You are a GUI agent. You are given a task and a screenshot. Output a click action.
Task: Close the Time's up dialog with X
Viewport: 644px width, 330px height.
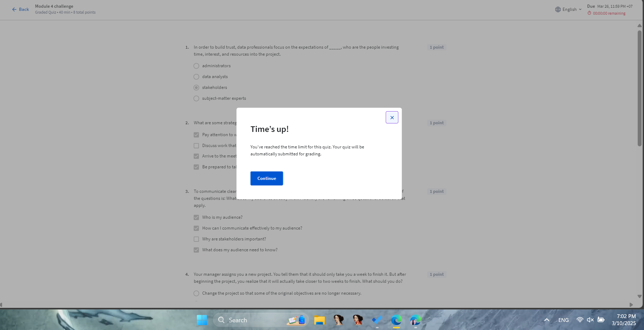(392, 118)
